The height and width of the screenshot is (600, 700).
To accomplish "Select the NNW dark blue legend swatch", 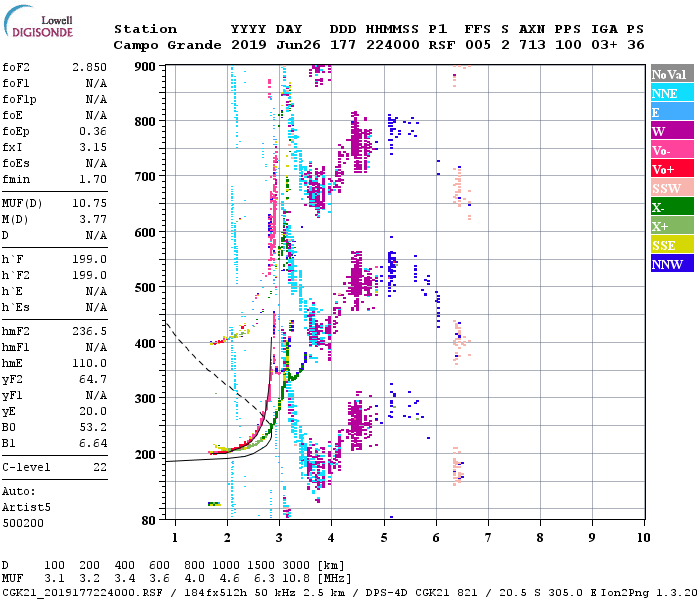I will click(672, 263).
